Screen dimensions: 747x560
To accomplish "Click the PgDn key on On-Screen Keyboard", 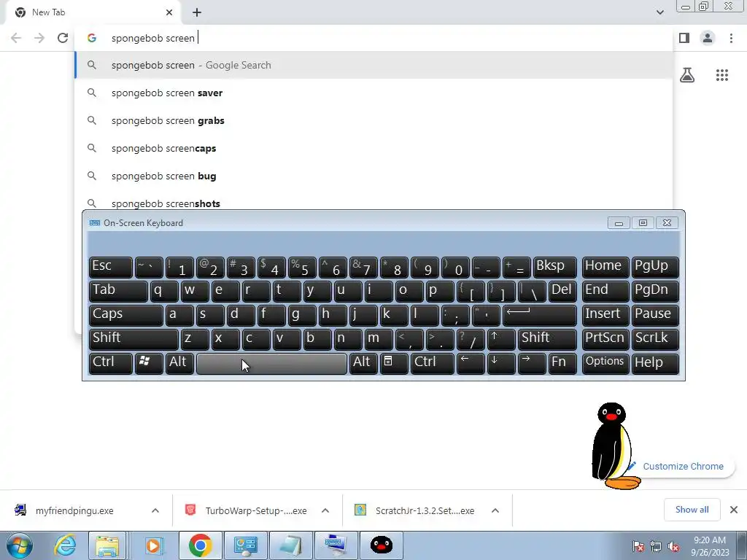I will tap(655, 290).
